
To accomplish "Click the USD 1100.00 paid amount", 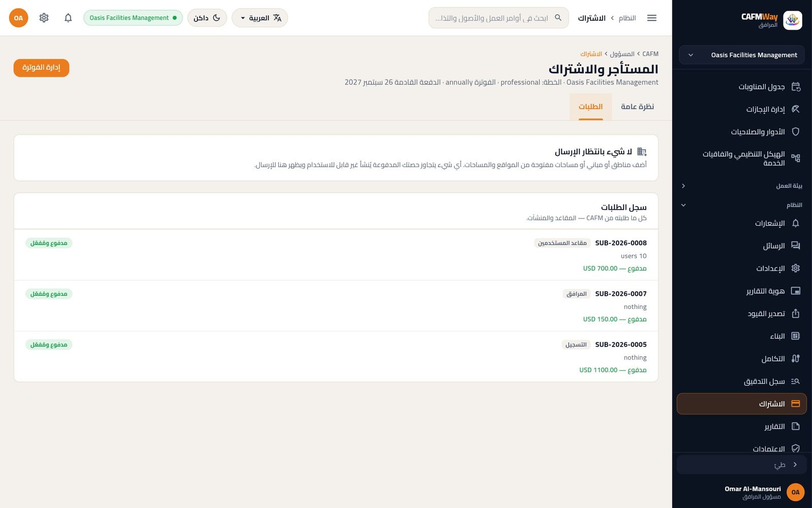I will click(613, 370).
